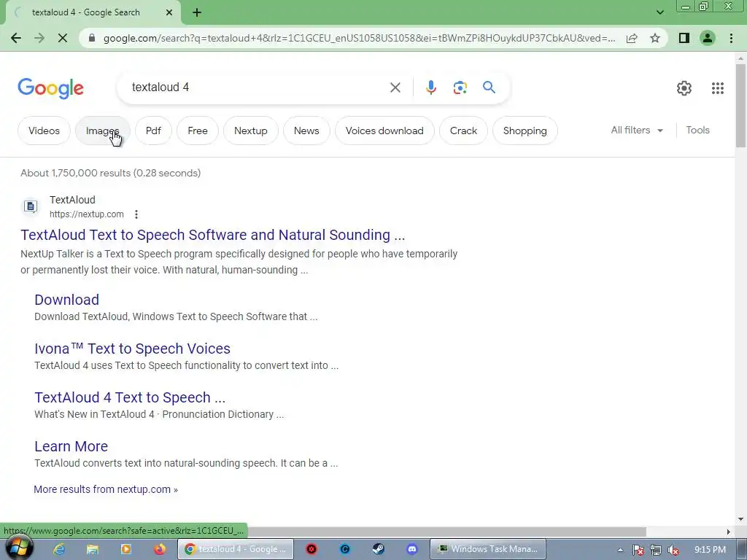The image size is (747, 560).
Task: Click the TextAloud site favicon
Action: coord(31,206)
